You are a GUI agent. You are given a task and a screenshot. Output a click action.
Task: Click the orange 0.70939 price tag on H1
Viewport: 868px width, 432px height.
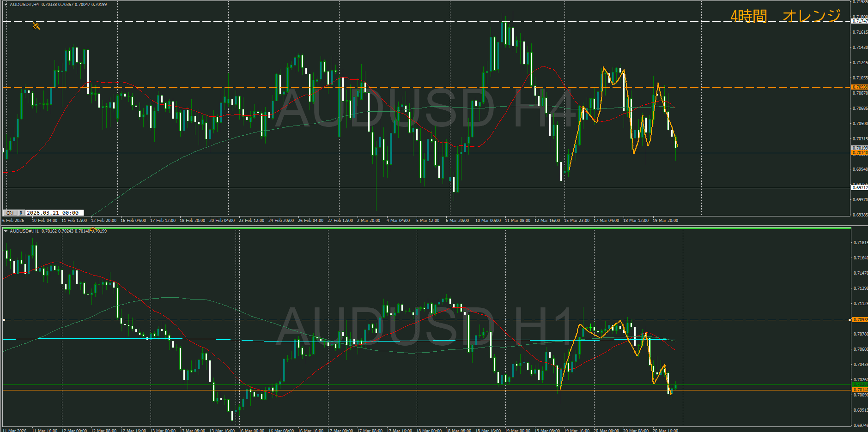859,320
